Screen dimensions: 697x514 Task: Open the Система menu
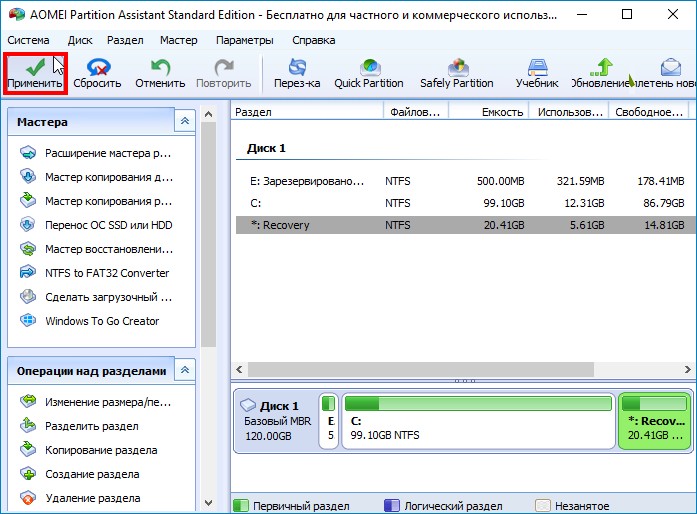coord(28,40)
